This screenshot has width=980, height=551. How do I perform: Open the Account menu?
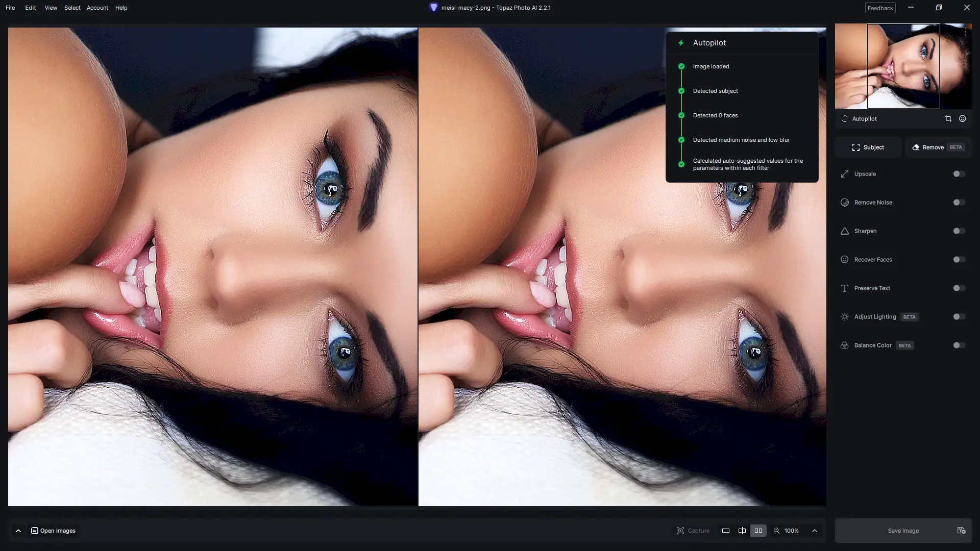point(97,8)
